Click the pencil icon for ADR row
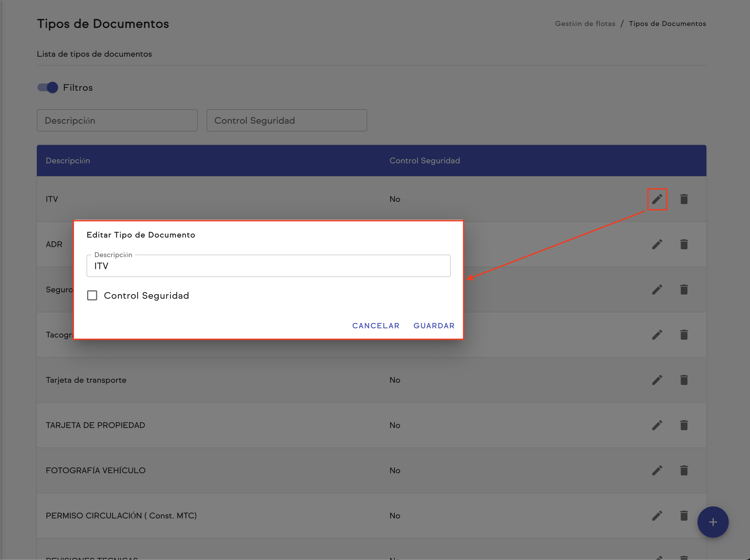The width and height of the screenshot is (750, 560). (657, 244)
